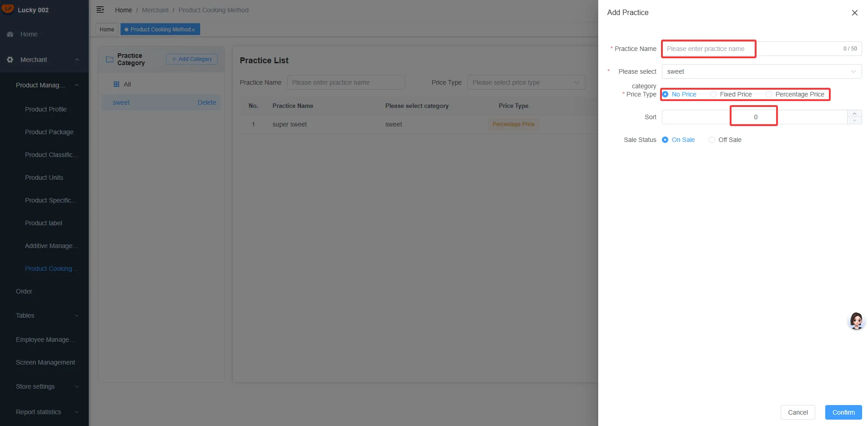Open Product Classification menu item
This screenshot has height=426, width=868.
[51, 155]
